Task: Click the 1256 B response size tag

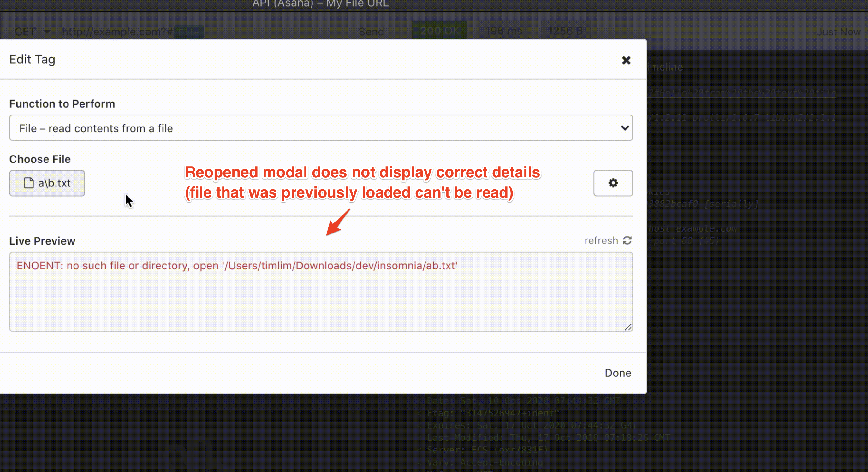Action: (x=565, y=31)
